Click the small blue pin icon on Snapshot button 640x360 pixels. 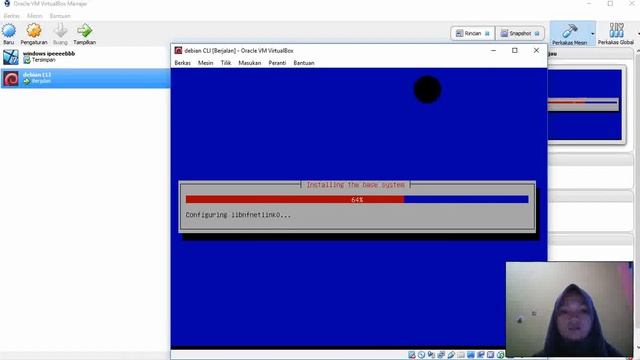click(537, 33)
